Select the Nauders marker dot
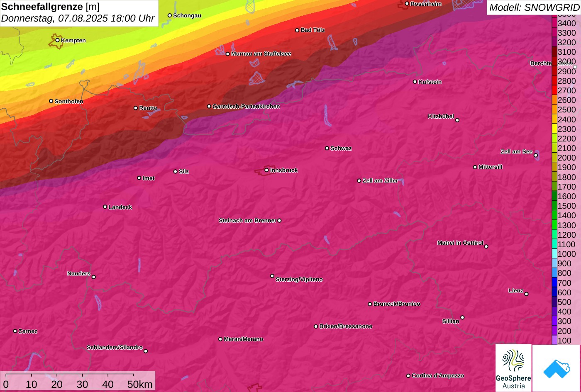Screen dimensions: 581x392 pos(93,277)
